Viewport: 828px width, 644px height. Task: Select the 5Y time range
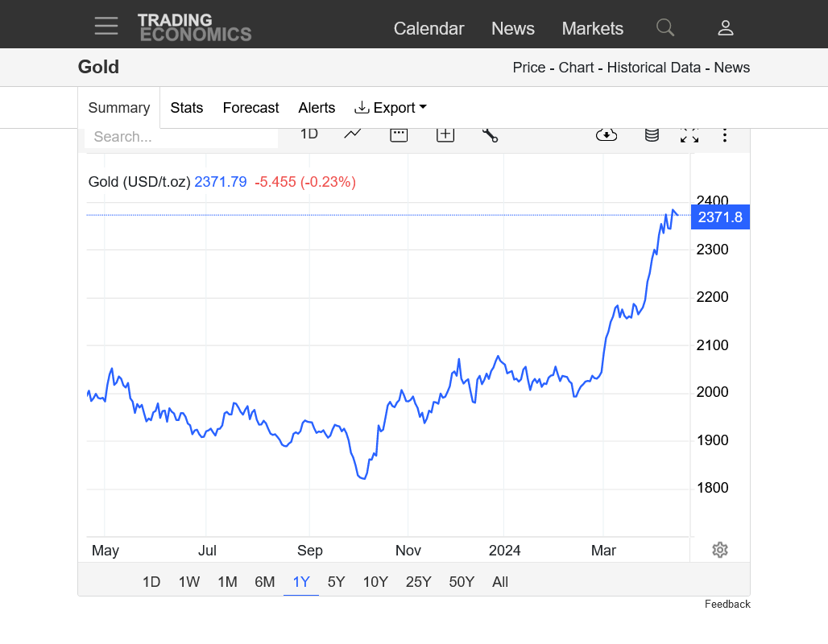point(336,582)
